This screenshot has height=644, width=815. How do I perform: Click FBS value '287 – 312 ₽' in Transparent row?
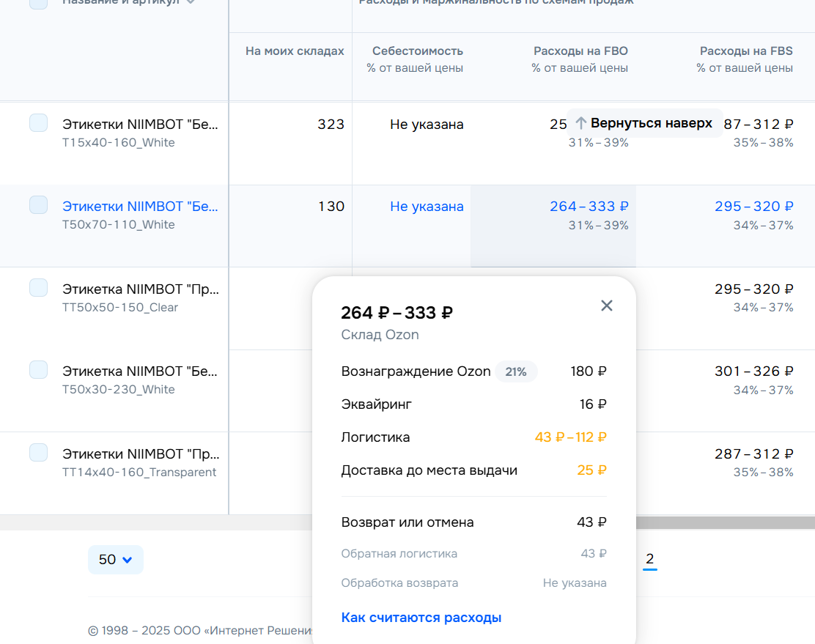pyautogui.click(x=753, y=454)
